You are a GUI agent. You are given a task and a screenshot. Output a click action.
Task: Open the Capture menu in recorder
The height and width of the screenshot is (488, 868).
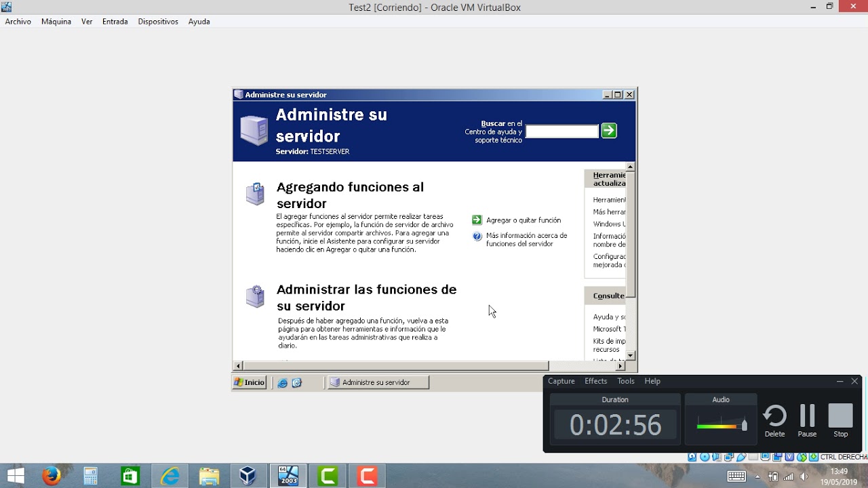tap(561, 381)
